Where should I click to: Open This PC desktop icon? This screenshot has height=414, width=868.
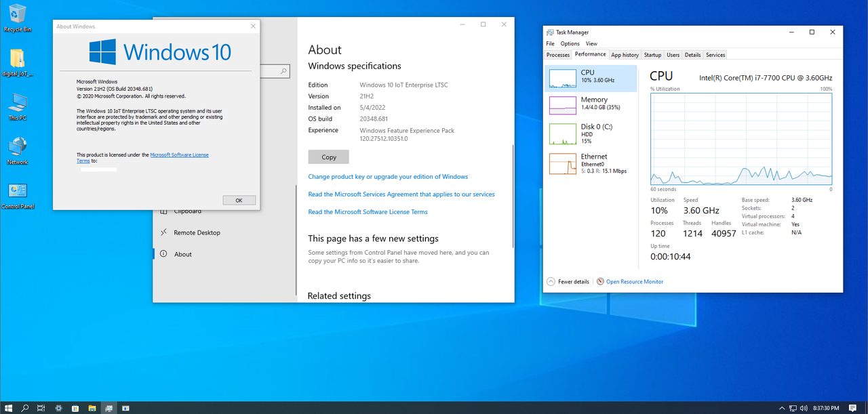tap(18, 106)
